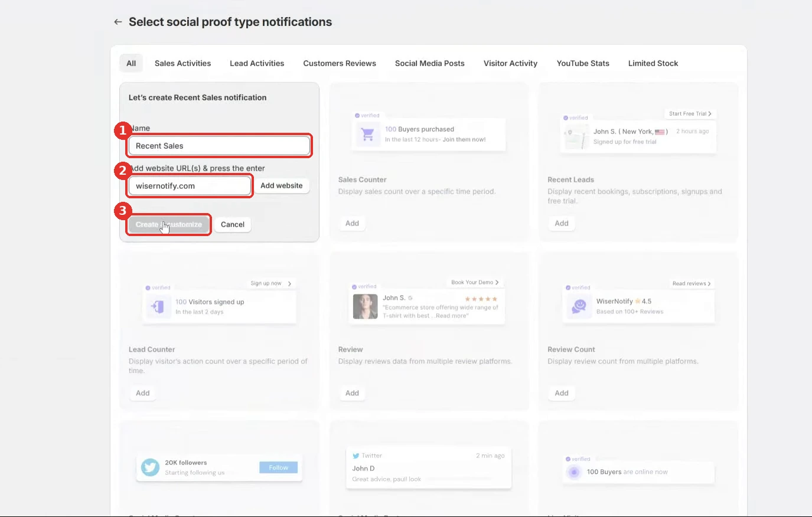Click the shopping cart icon in Sales Counter preview
Screen dimensions: 812x517
(367, 135)
